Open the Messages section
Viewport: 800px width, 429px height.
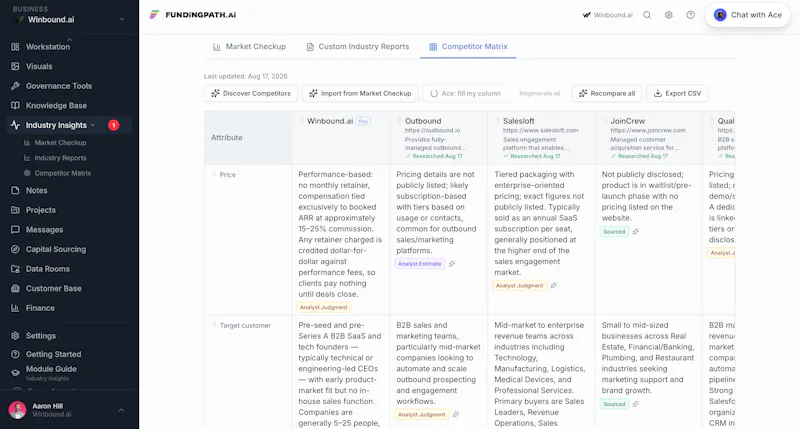click(x=44, y=230)
